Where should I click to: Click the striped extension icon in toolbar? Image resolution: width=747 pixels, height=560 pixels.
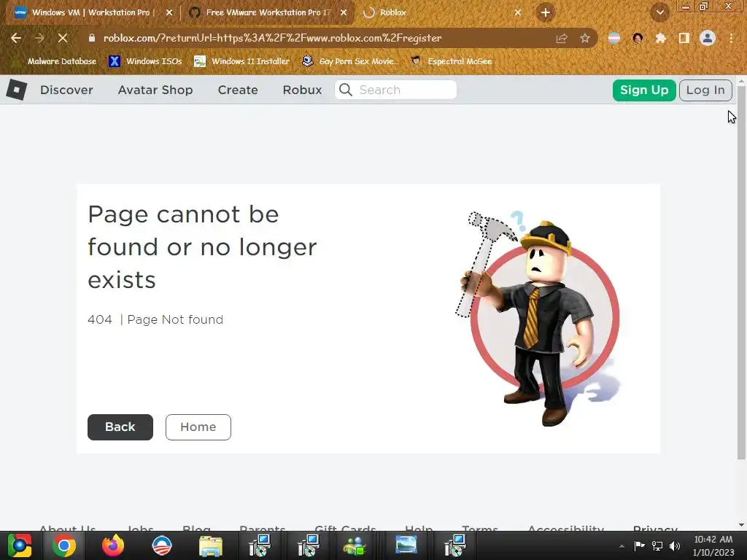(x=614, y=38)
